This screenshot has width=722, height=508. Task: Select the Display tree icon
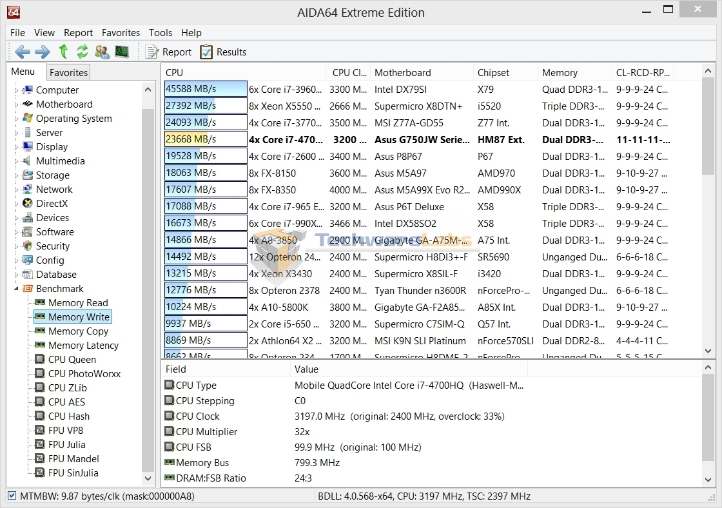tap(28, 146)
